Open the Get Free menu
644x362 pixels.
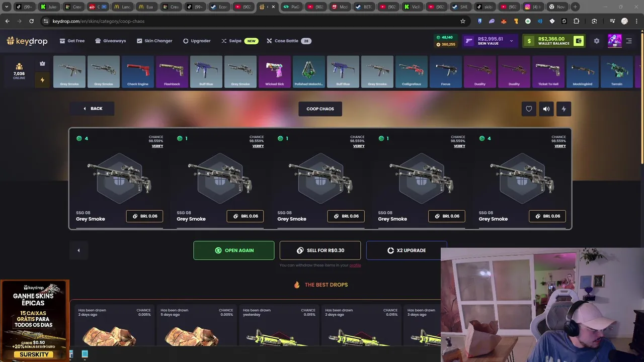coord(72,41)
